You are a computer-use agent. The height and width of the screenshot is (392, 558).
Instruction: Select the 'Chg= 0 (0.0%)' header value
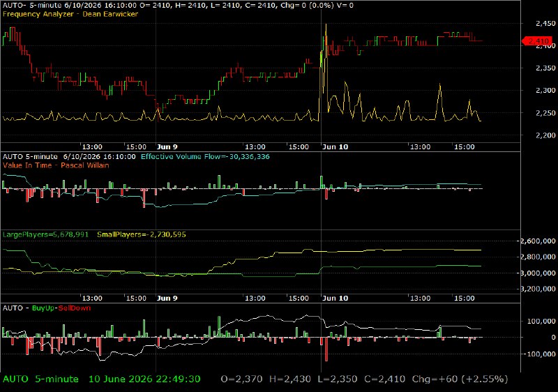tap(307, 6)
